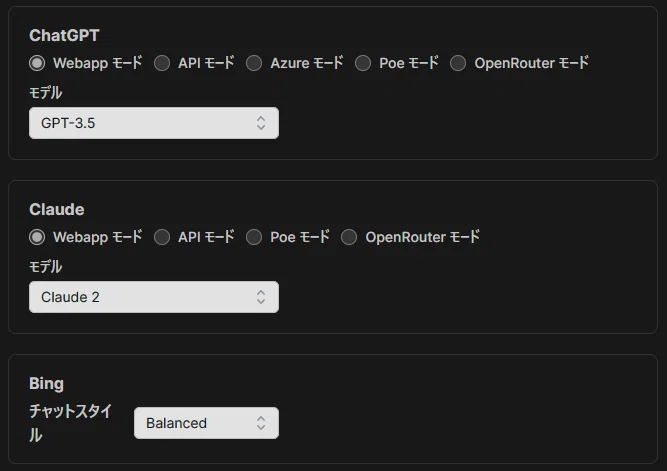The height and width of the screenshot is (471, 667).
Task: Choose ChatGPT Poe モード radio button
Action: point(363,63)
